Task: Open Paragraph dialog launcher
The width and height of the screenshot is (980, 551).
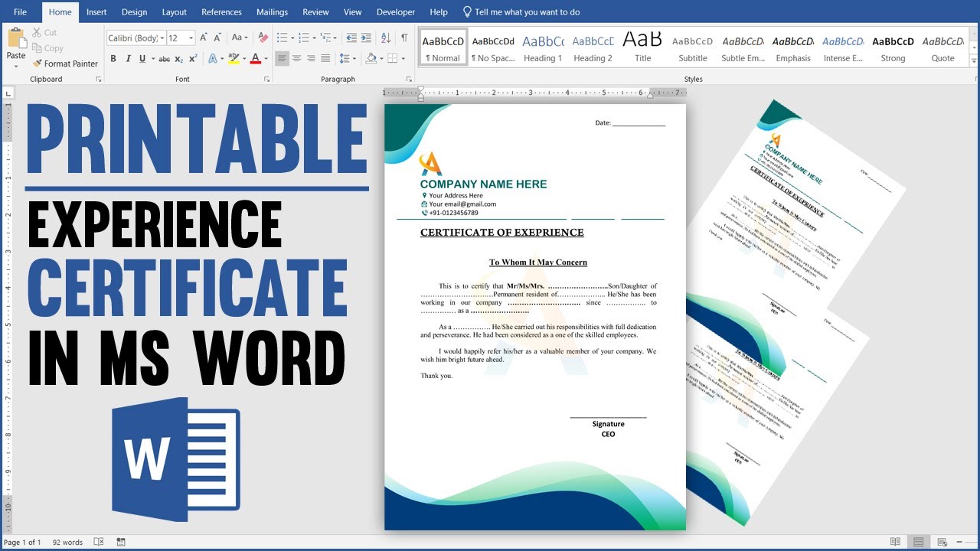Action: 409,80
